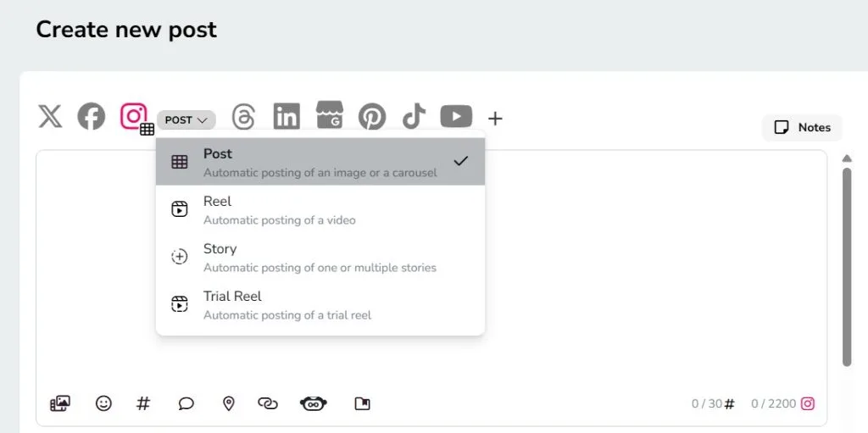
Task: Click the Create new post heading
Action: (126, 30)
